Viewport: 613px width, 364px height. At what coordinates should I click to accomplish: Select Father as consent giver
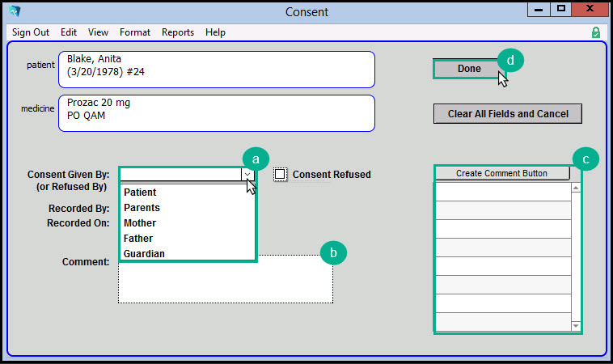[138, 239]
